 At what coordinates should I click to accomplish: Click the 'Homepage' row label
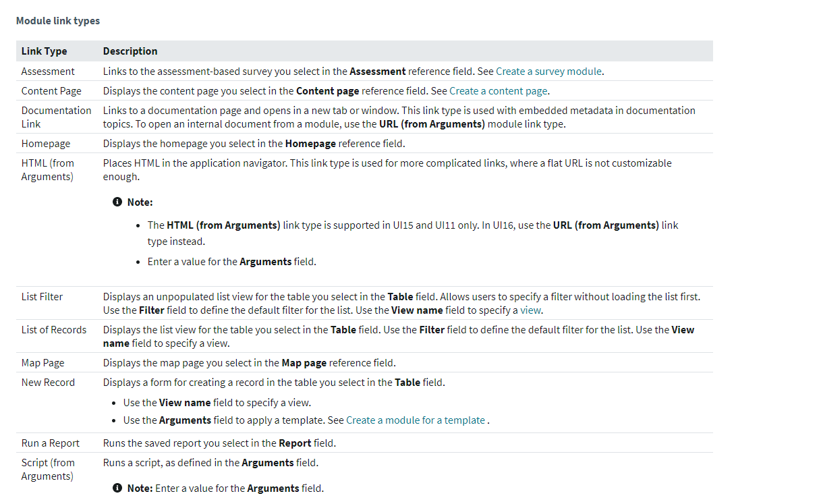tap(46, 144)
